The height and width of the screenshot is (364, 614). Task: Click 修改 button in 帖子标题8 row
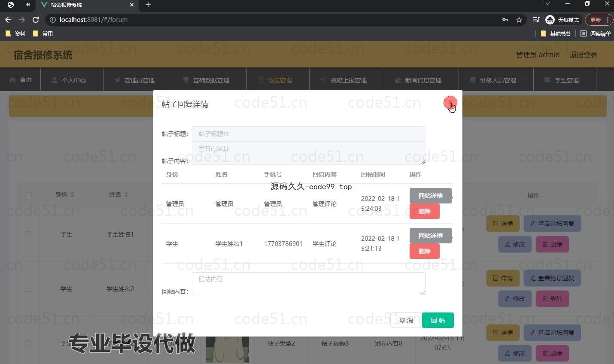515,353
